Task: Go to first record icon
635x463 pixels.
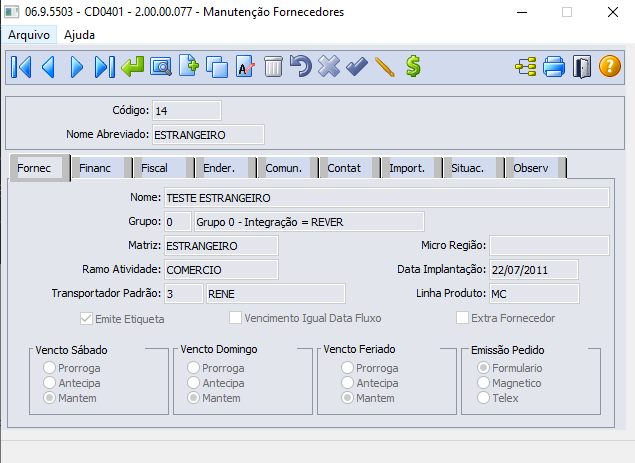Action: click(21, 67)
